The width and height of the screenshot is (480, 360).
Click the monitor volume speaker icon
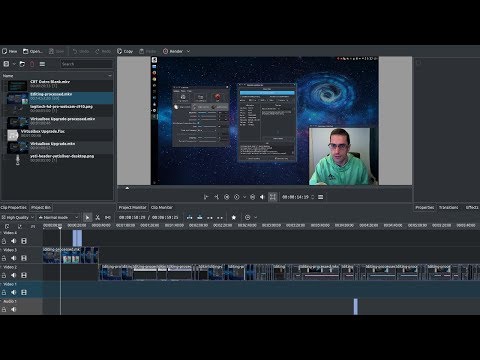pyautogui.click(x=262, y=197)
